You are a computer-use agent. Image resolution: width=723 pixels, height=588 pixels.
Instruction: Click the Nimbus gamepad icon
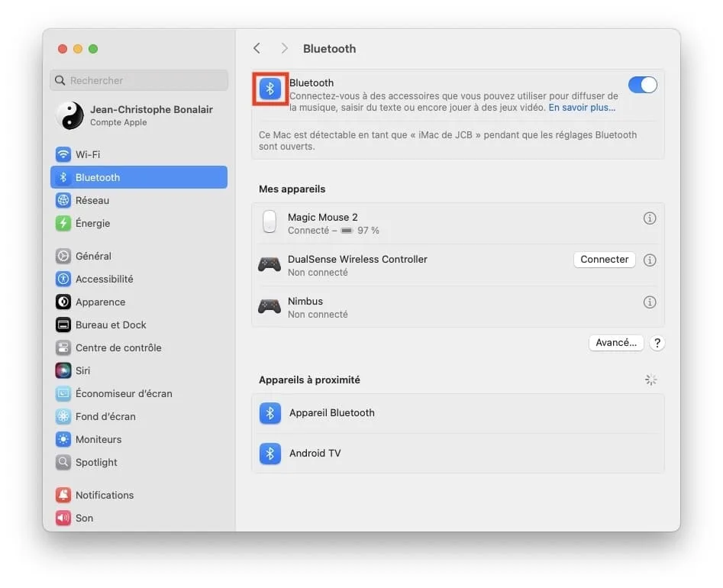coord(270,307)
